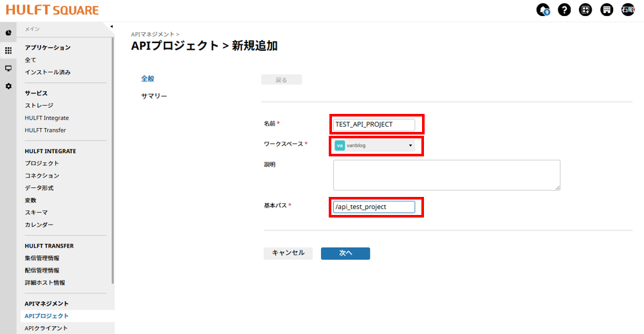Open HULFT Integrate under サービス
This screenshot has height=334, width=644.
(x=46, y=118)
